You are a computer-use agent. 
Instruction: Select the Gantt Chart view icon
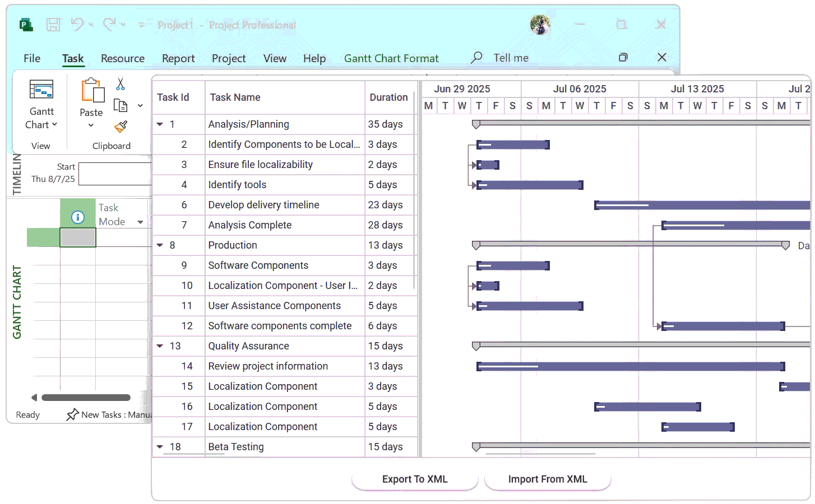point(40,88)
